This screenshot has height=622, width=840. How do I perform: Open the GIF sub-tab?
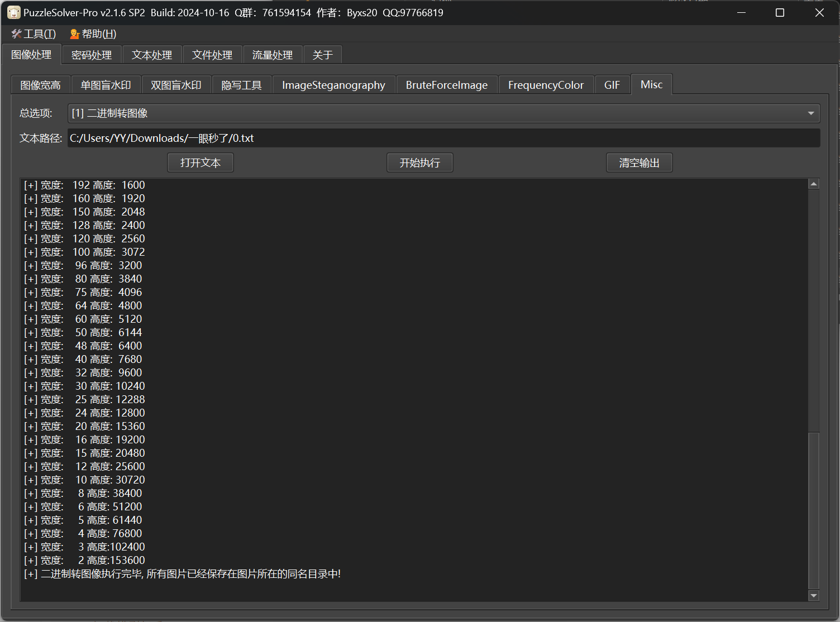click(x=612, y=85)
